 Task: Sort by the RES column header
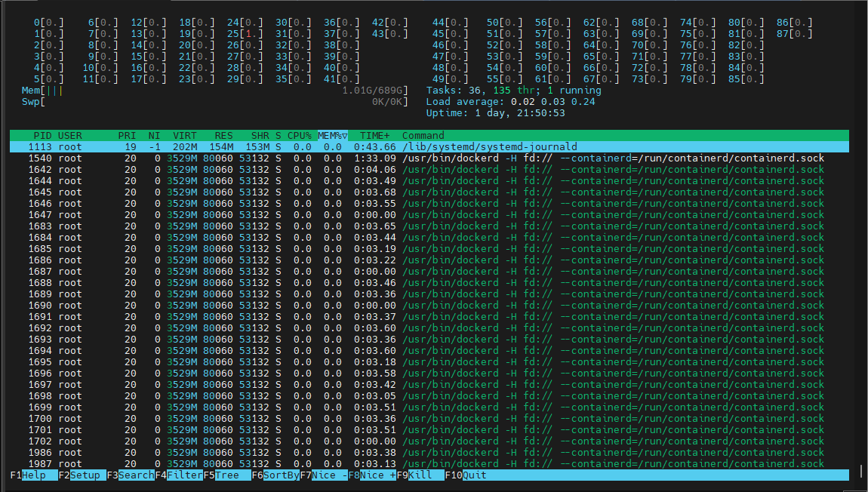coord(223,136)
